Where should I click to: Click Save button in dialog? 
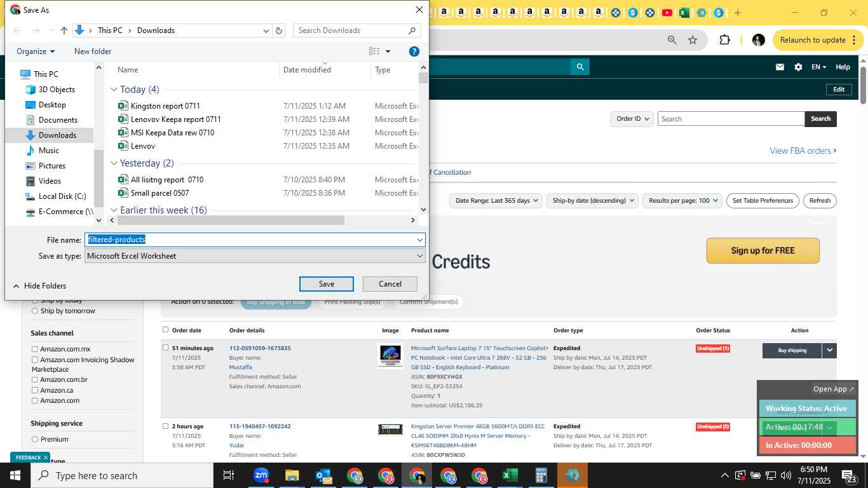[327, 284]
